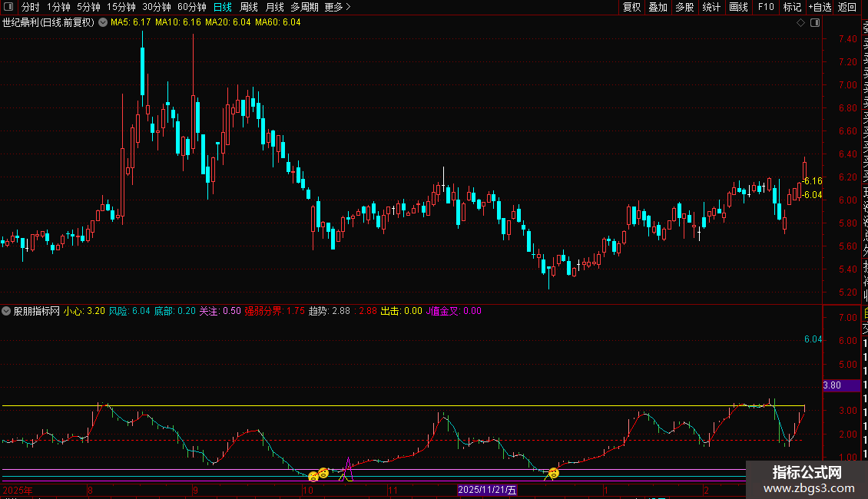Click the smiley signal marker before December
Viewport: 868px width, 499px height.
point(553,473)
